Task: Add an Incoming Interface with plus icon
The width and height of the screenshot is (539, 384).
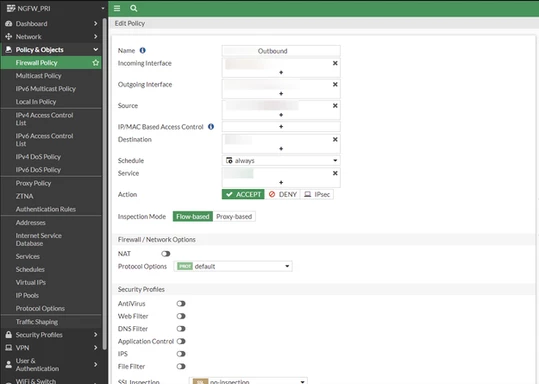Action: [281, 73]
